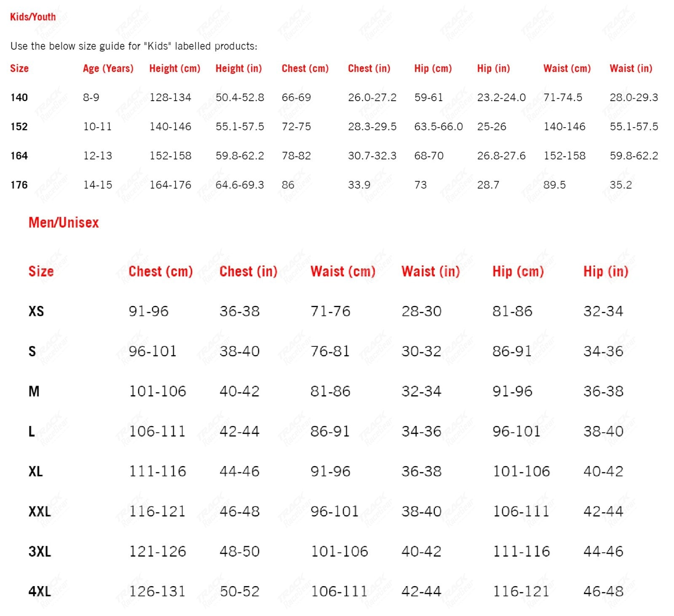Select the Age (Years) column header
Image resolution: width=674 pixels, height=616 pixels.
(108, 68)
